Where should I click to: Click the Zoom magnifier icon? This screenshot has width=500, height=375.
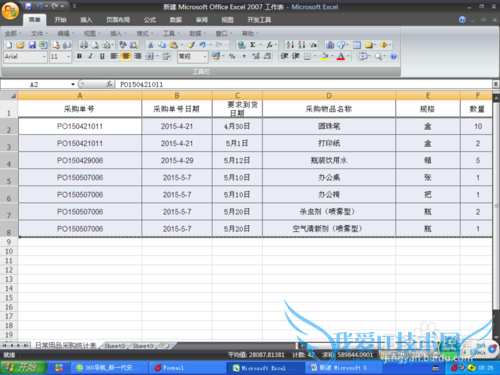coord(378,56)
